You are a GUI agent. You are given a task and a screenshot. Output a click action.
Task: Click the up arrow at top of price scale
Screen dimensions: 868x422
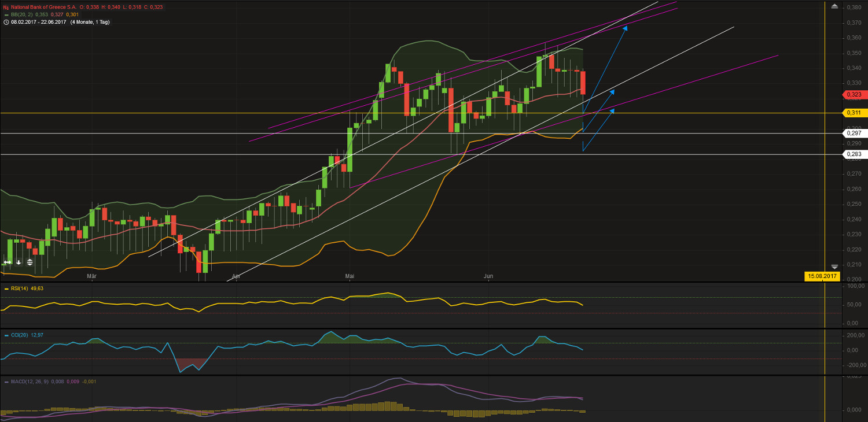[x=834, y=6]
